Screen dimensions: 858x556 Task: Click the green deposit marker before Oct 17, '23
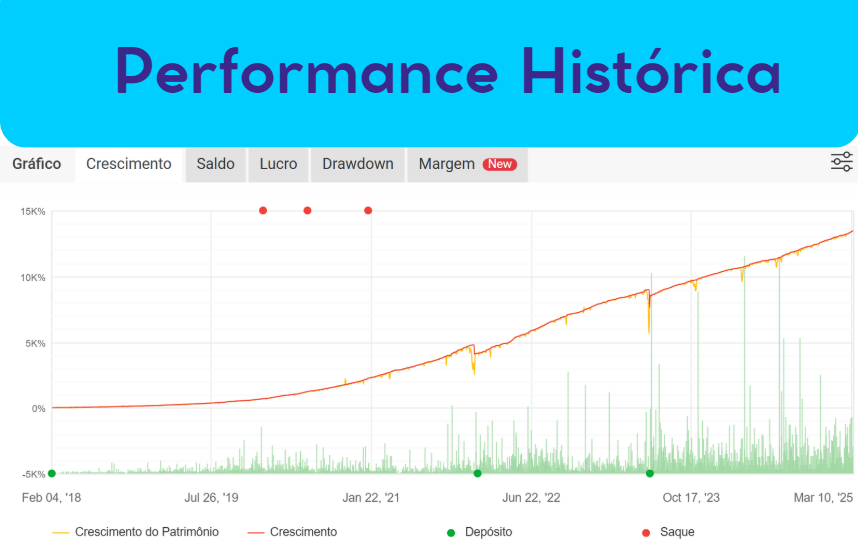[x=650, y=473]
